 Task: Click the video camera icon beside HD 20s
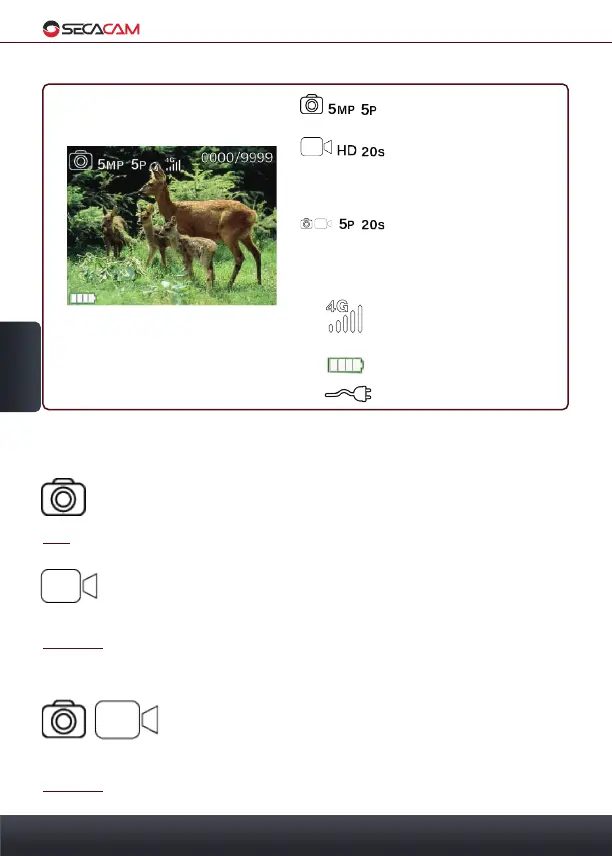[x=316, y=147]
